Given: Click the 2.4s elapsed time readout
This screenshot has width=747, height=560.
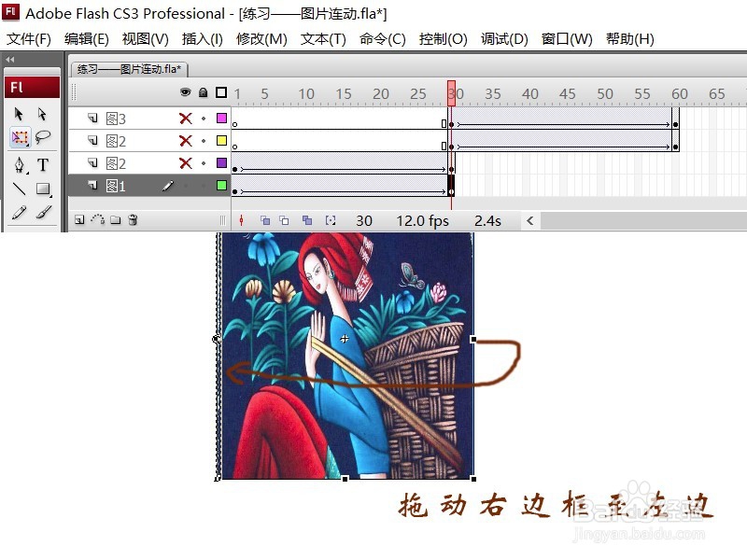Looking at the screenshot, I should (x=487, y=220).
